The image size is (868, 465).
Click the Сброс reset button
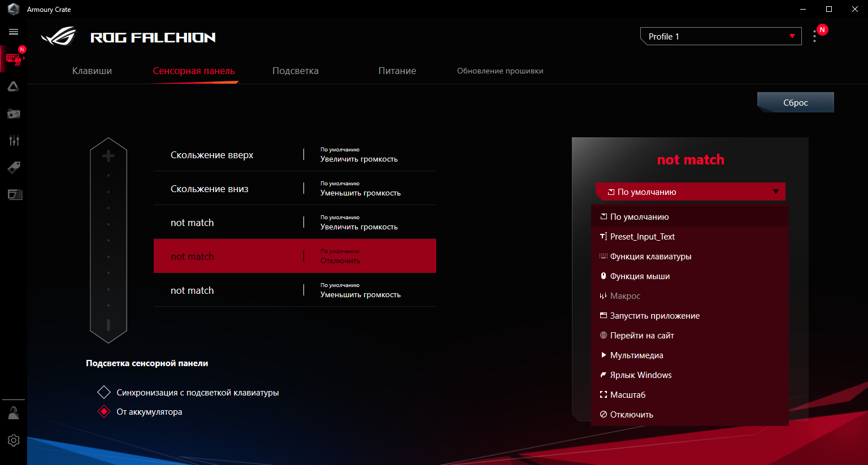pyautogui.click(x=796, y=102)
